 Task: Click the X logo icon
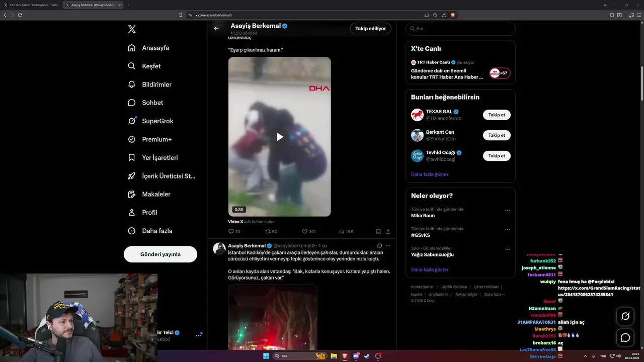point(132,29)
